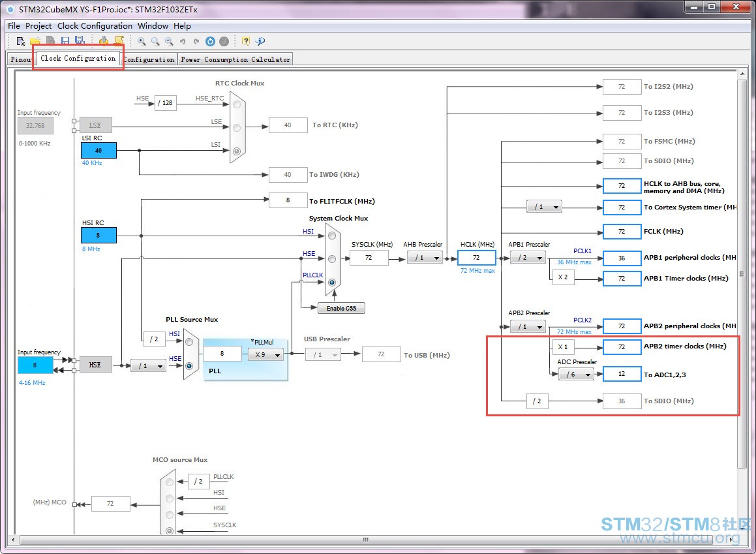Click the HCLK (MHz) value field
This screenshot has height=554, width=756.
tap(476, 258)
